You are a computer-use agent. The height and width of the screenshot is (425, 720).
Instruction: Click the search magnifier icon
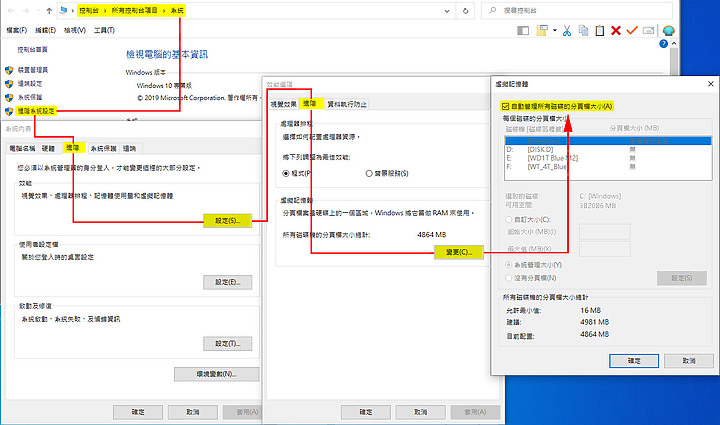493,10
